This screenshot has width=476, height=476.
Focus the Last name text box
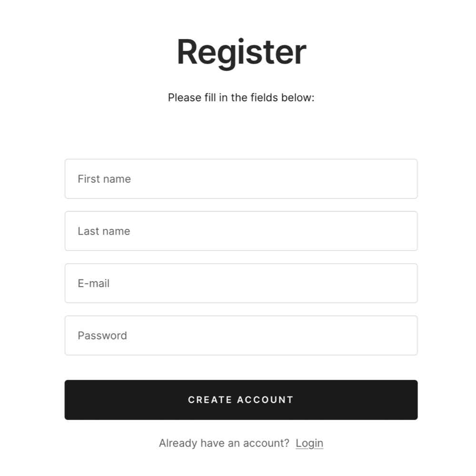coord(241,231)
